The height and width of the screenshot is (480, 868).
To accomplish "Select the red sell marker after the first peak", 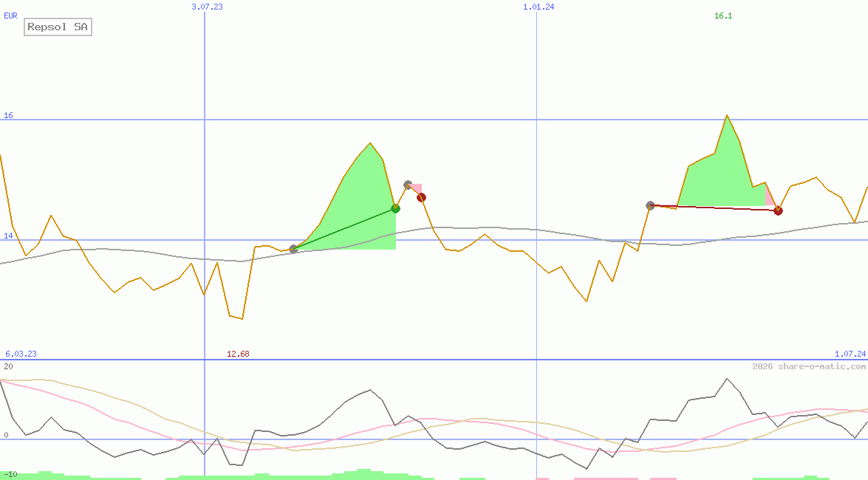I will coord(422,197).
